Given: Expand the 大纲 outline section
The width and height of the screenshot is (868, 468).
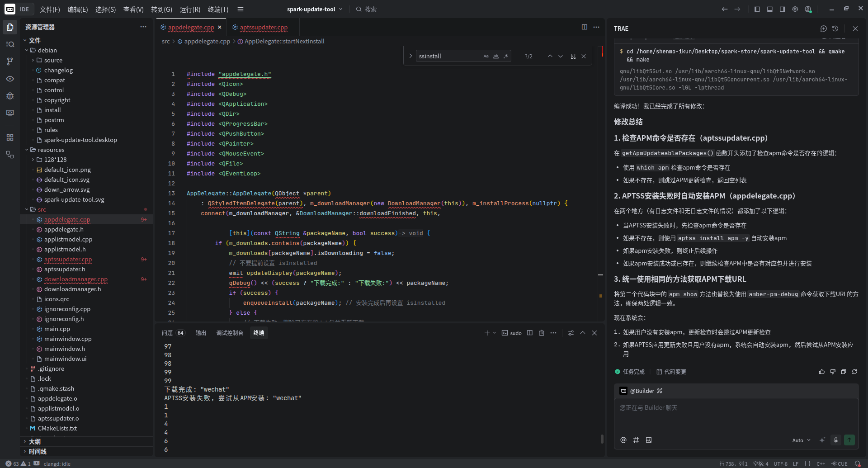Looking at the screenshot, I should pos(34,441).
